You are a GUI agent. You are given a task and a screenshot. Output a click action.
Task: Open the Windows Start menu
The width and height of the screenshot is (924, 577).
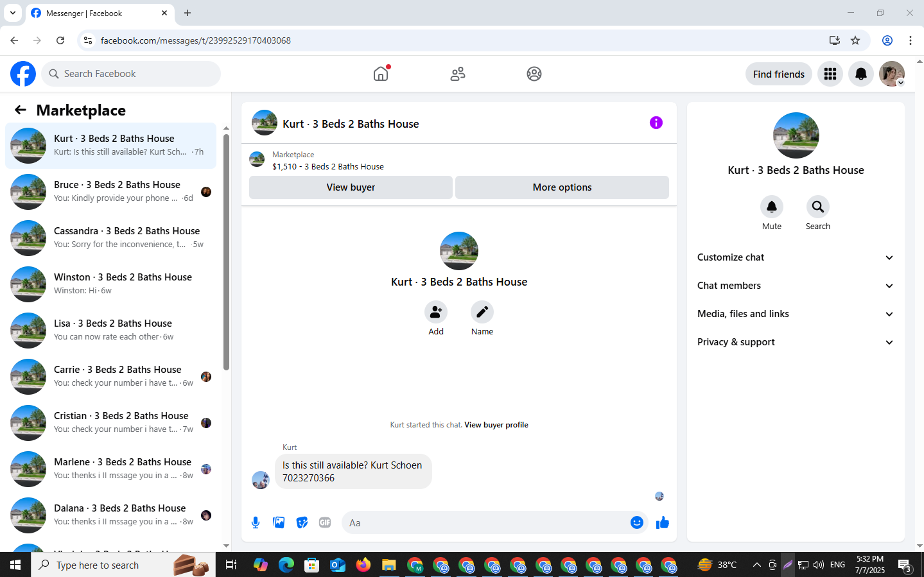point(15,565)
